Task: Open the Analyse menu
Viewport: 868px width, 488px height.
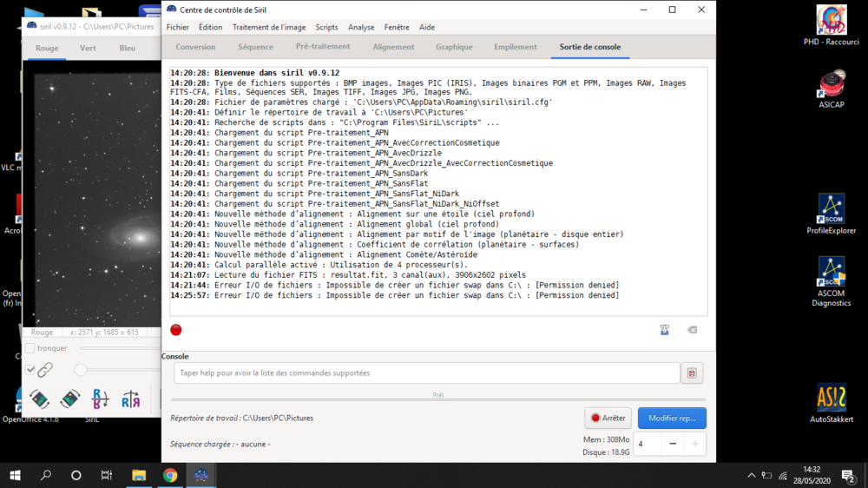Action: [x=361, y=27]
